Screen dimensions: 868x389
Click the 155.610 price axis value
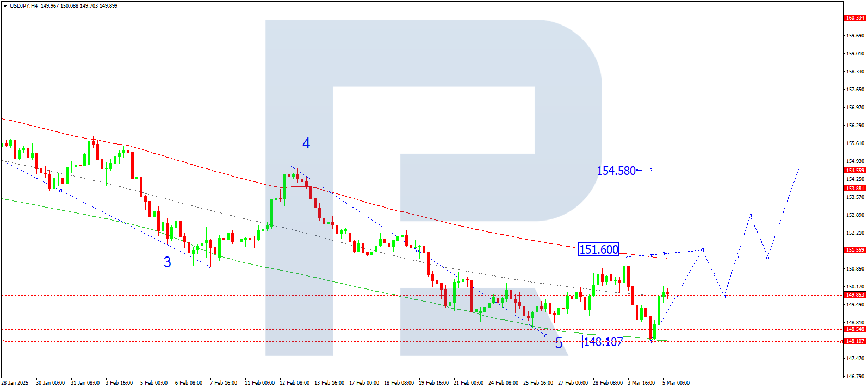click(x=855, y=143)
